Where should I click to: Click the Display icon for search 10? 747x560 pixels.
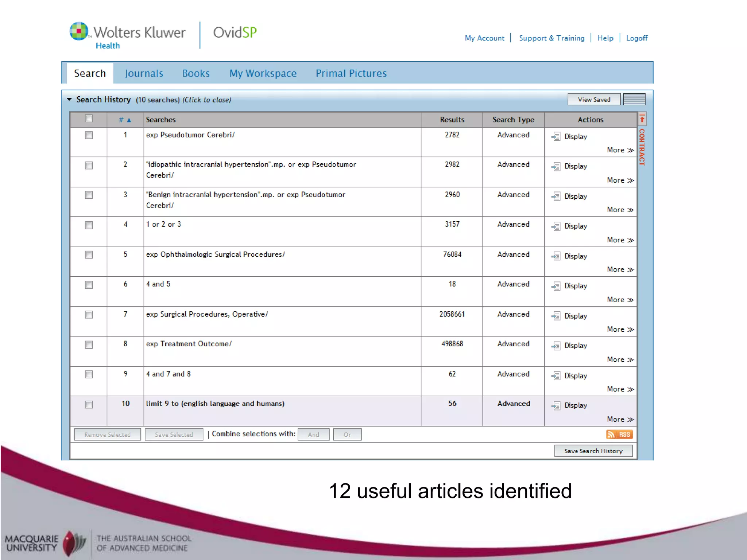[x=556, y=406]
